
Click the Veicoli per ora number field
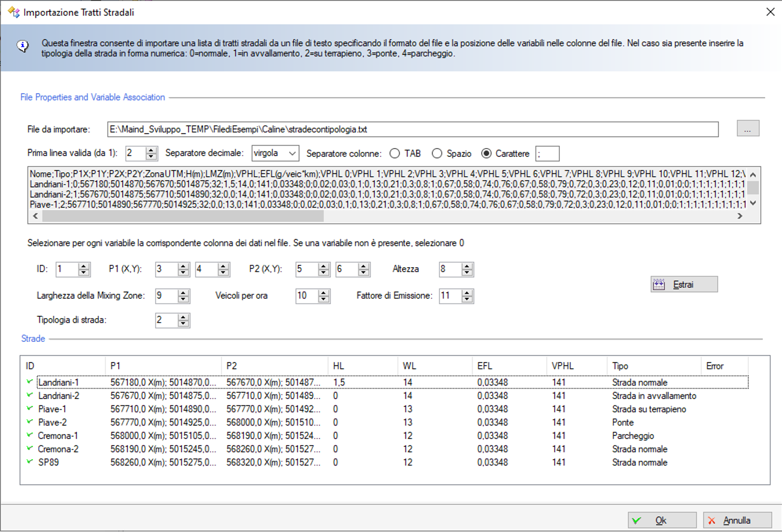coord(307,295)
